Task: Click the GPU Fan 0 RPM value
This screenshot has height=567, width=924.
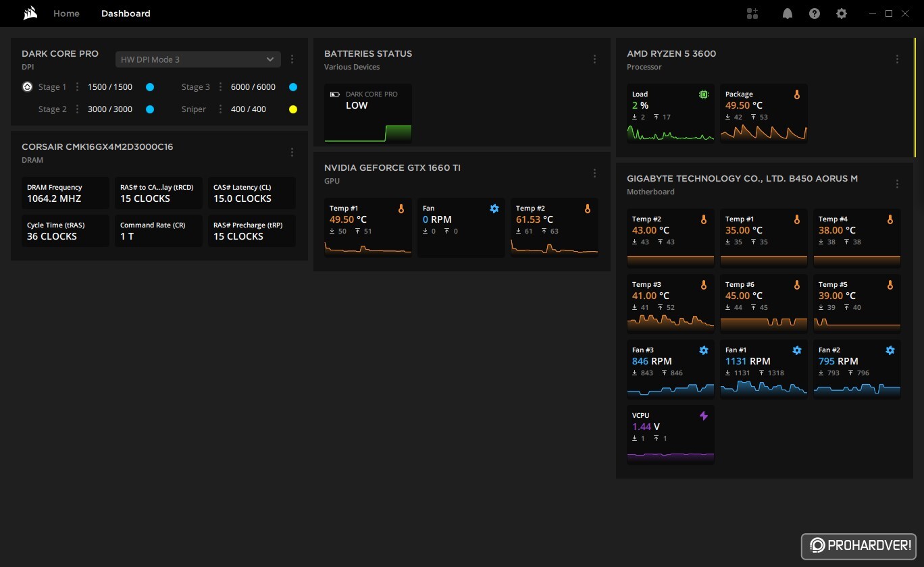Action: pos(437,219)
